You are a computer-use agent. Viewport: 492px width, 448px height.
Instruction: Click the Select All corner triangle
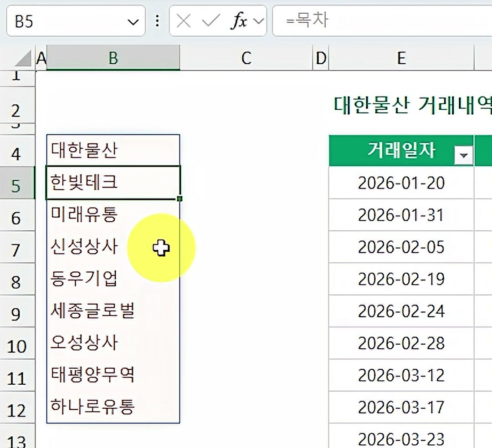[x=23, y=58]
